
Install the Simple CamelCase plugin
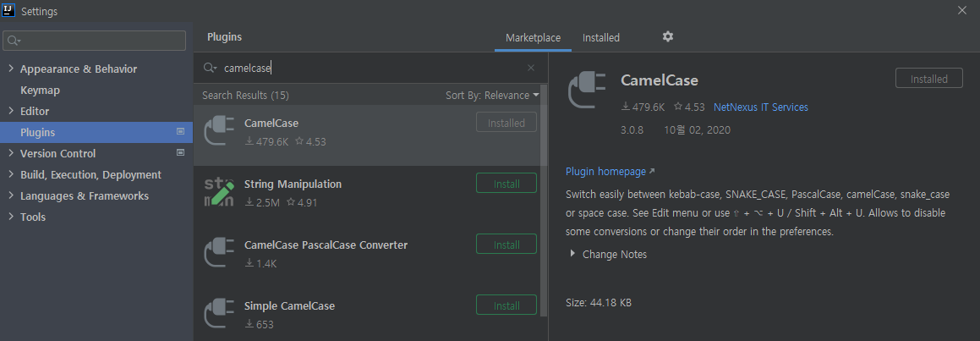(x=506, y=305)
